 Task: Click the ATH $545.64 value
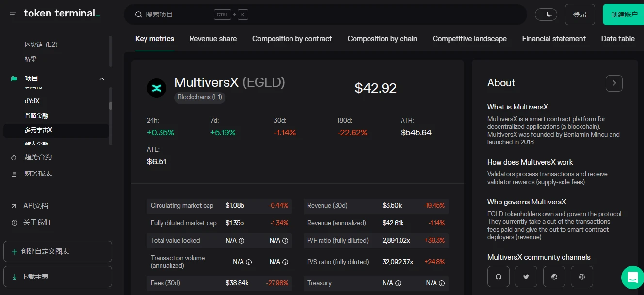[x=416, y=133]
